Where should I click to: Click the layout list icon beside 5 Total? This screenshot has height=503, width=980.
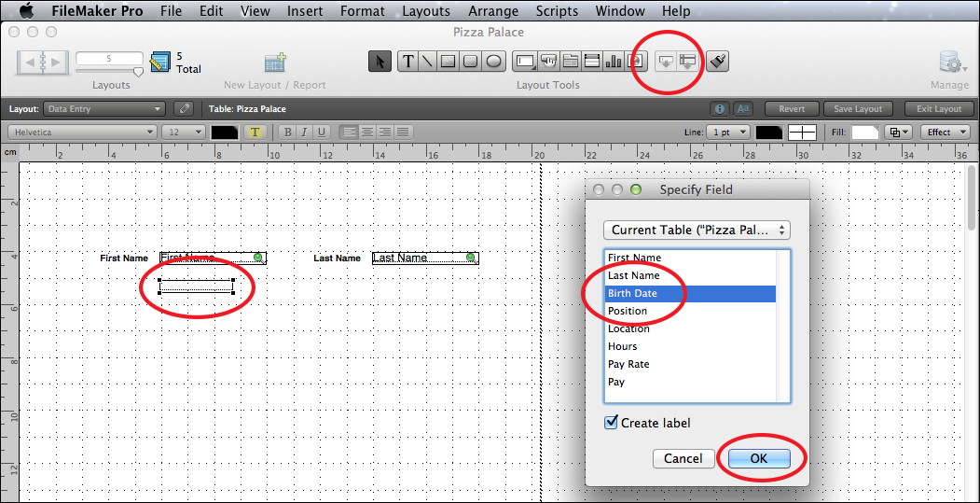160,62
